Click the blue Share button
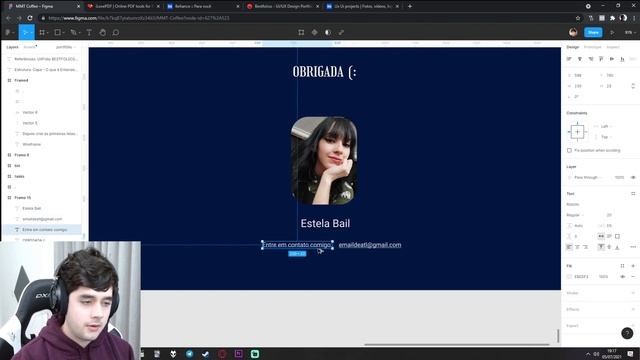Screen dimensions: 640x360 pyautogui.click(x=593, y=32)
